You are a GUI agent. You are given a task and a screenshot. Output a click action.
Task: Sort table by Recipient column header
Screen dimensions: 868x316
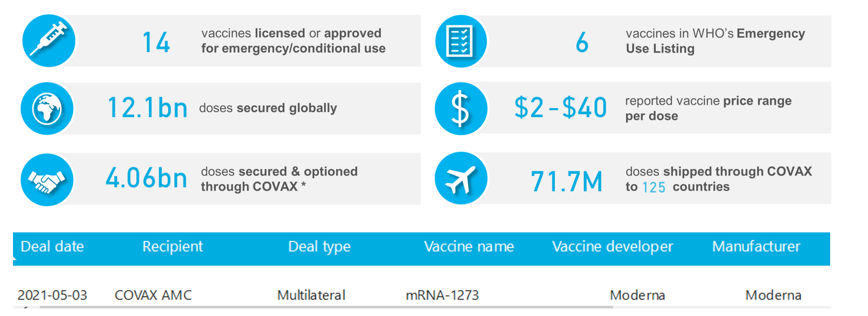172,247
